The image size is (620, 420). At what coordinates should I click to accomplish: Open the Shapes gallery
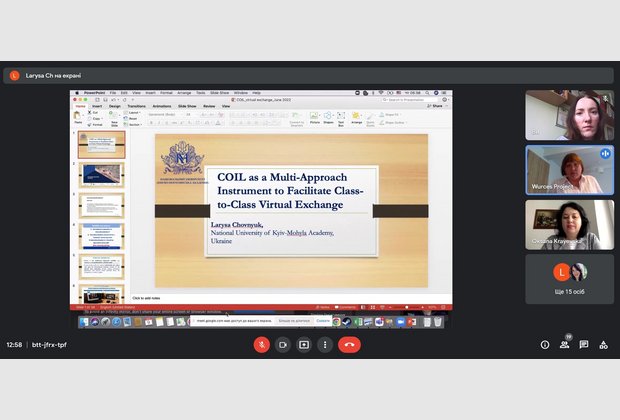328,118
